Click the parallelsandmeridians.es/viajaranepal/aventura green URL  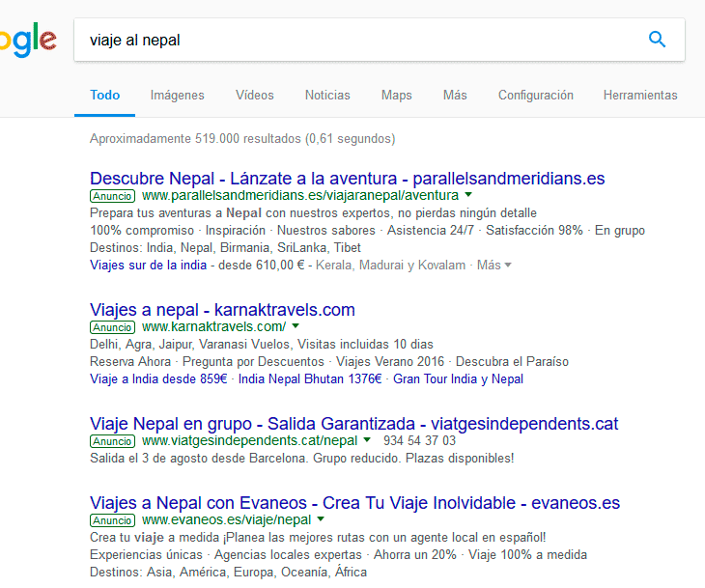[300, 196]
